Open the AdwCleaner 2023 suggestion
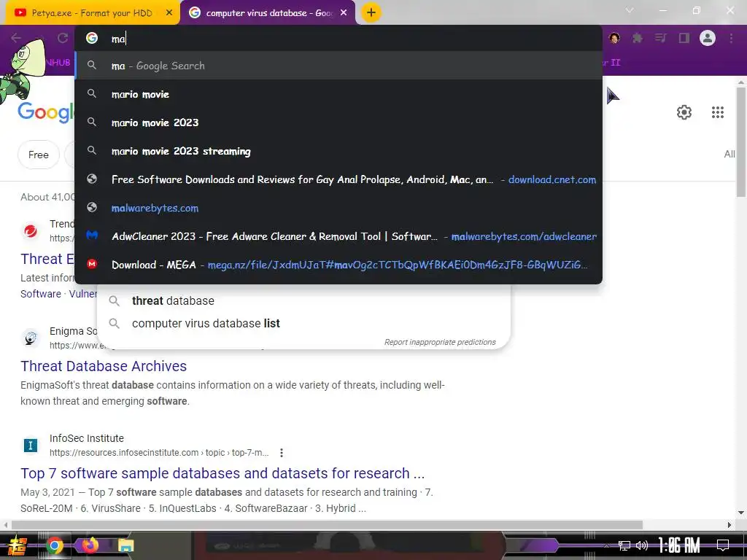Image resolution: width=747 pixels, height=560 pixels. coord(338,236)
